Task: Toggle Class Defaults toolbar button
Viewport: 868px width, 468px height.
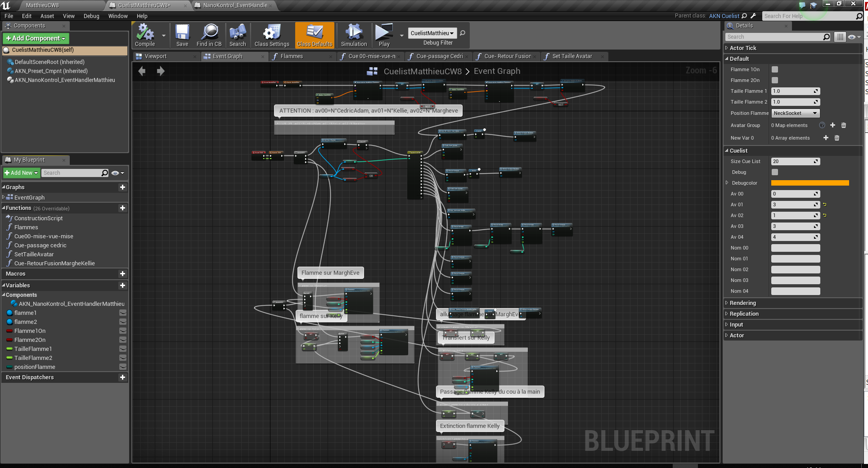Action: coord(315,35)
